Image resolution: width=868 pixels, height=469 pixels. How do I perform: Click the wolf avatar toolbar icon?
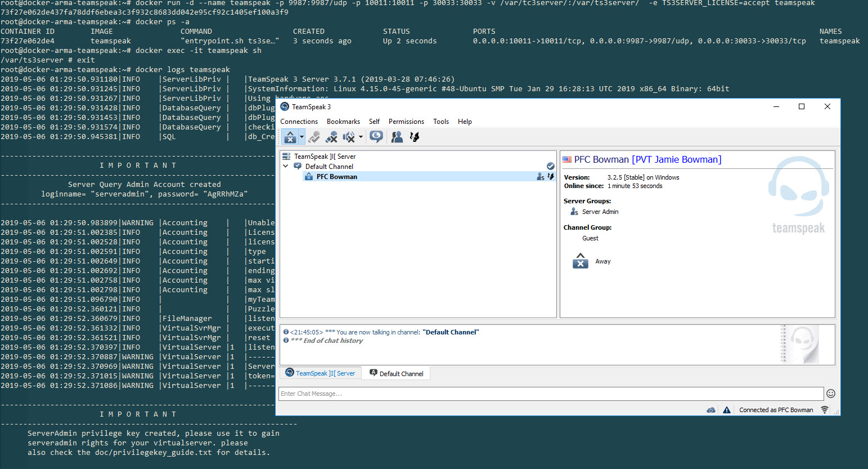[415, 137]
